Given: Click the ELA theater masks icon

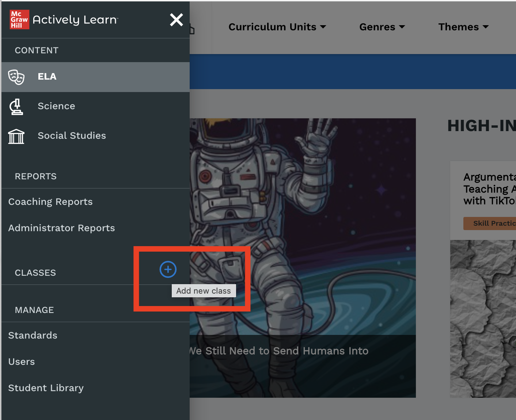Looking at the screenshot, I should (16, 77).
